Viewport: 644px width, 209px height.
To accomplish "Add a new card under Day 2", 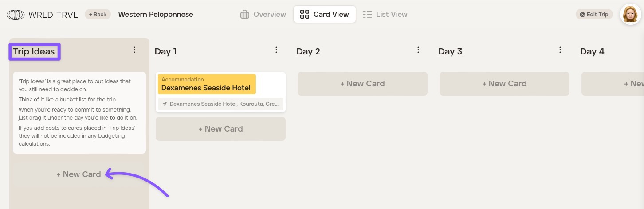I will (362, 84).
